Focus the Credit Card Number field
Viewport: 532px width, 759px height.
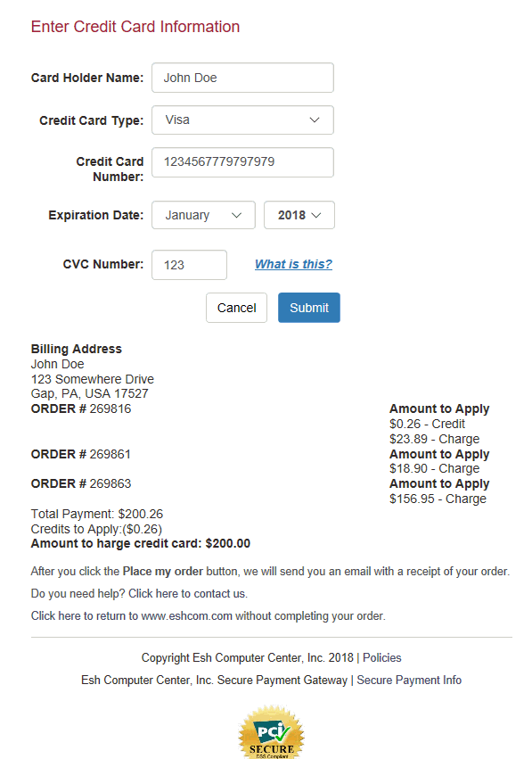coord(242,162)
